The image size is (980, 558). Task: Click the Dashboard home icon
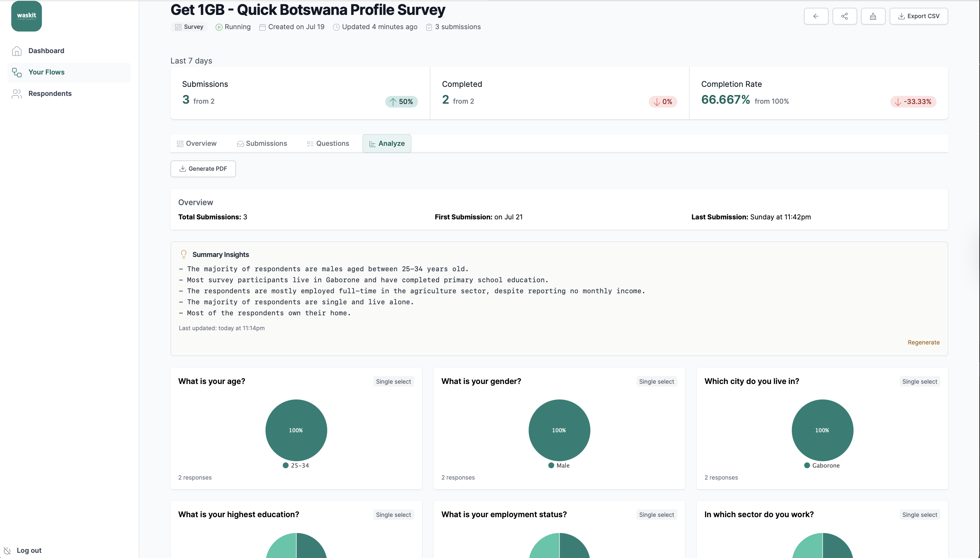pyautogui.click(x=17, y=51)
